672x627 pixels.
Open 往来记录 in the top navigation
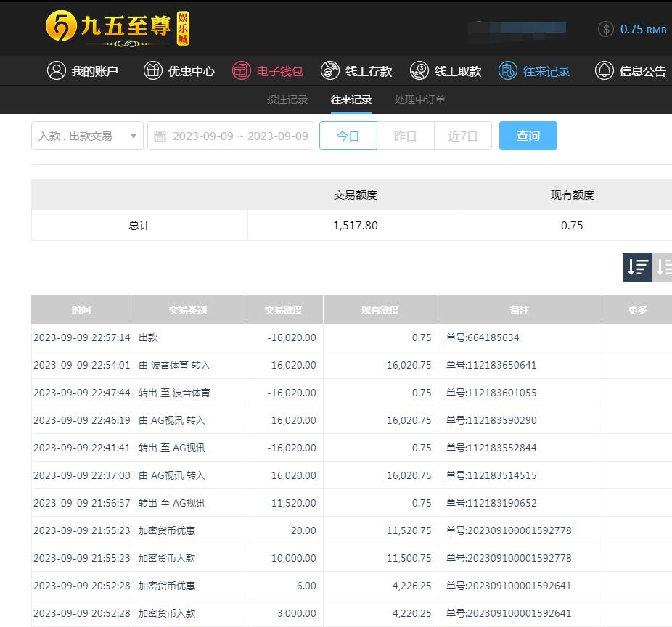(534, 71)
